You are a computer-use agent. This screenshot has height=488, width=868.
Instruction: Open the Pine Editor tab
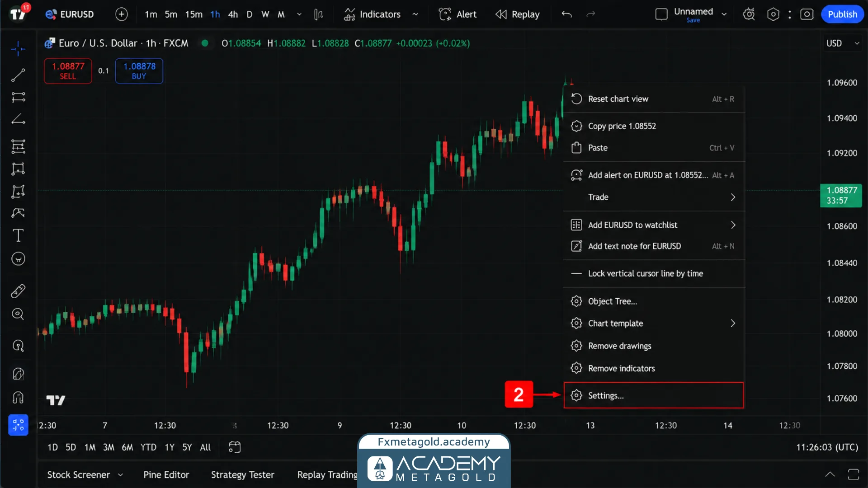(166, 474)
